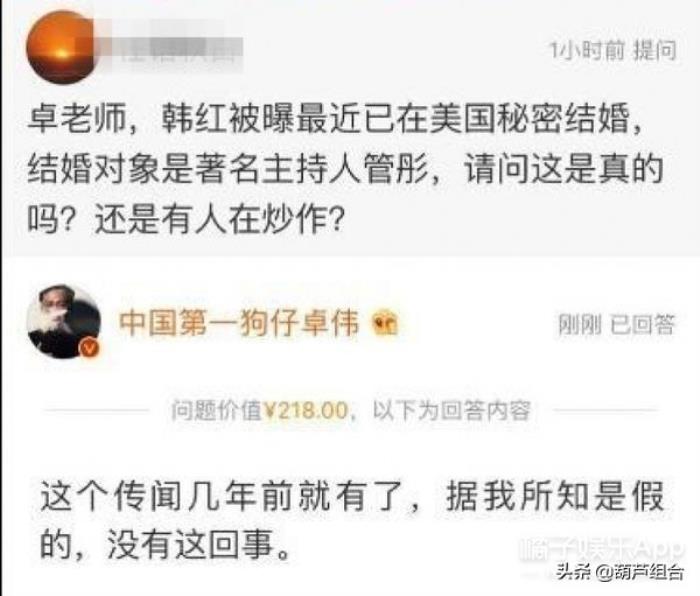Click the 刚刚 answer time
Viewport: 700px width, 596px height.
coord(579,324)
